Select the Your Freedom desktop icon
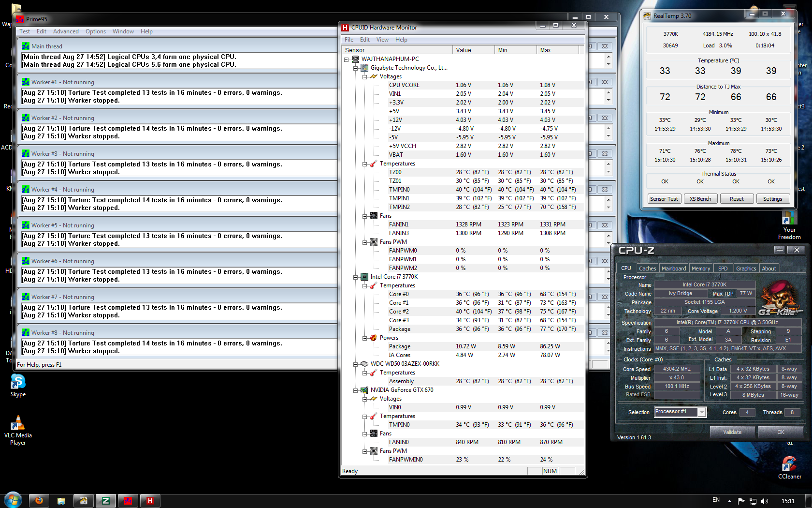The image size is (812, 508). pos(789,225)
